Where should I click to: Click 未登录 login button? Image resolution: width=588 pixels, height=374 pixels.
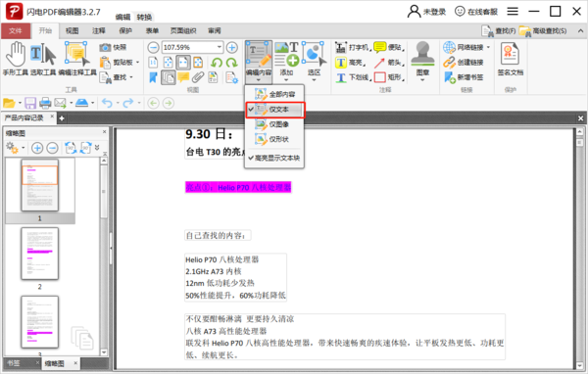(x=426, y=11)
